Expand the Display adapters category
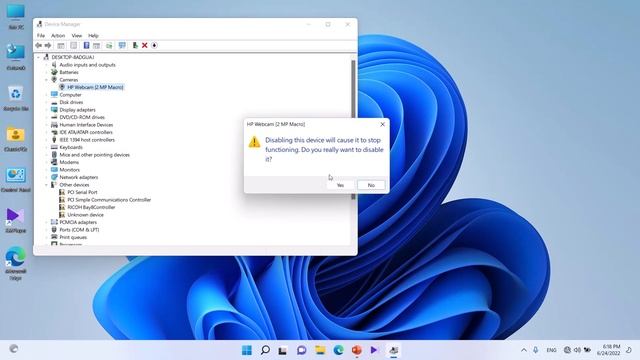640x360 pixels. coord(47,110)
